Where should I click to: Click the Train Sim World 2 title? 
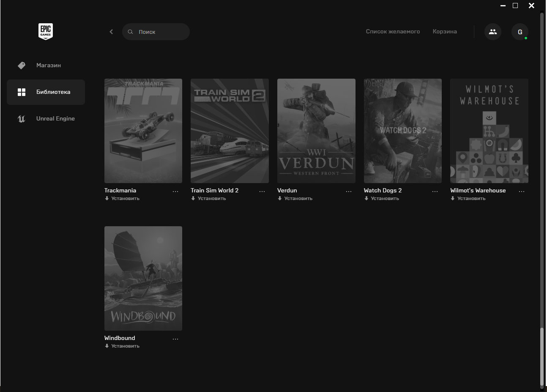(215, 190)
